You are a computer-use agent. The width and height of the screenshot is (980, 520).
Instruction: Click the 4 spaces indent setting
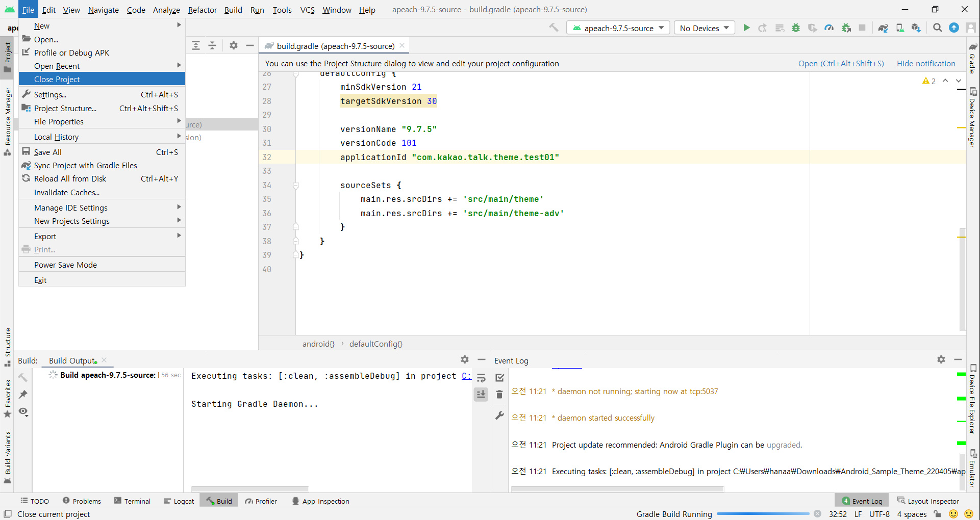coord(912,514)
